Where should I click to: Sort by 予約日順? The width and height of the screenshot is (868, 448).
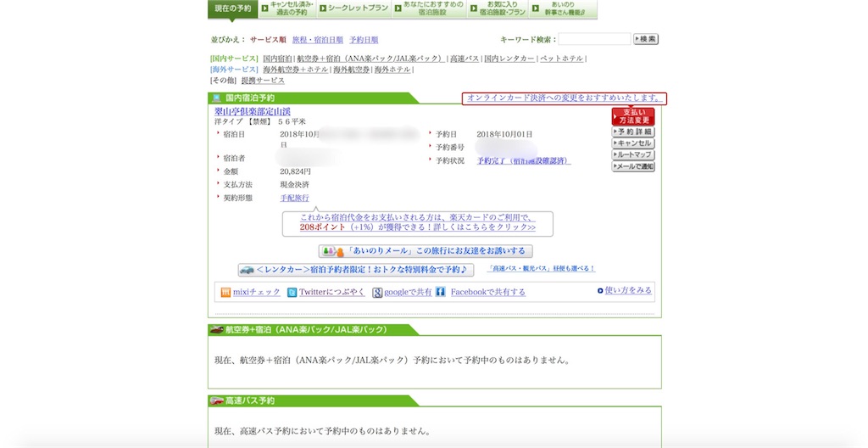click(364, 40)
